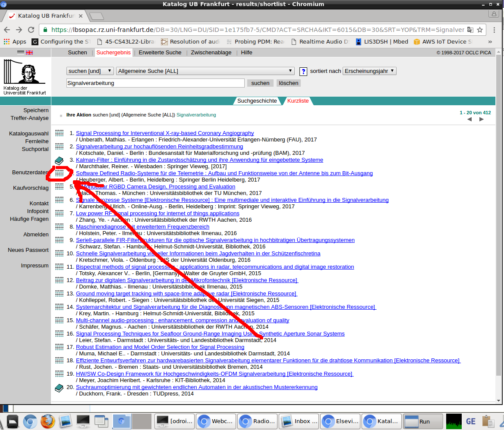Click the media type icon for result 1
Viewport: 504px width, 430px height.
59,133
